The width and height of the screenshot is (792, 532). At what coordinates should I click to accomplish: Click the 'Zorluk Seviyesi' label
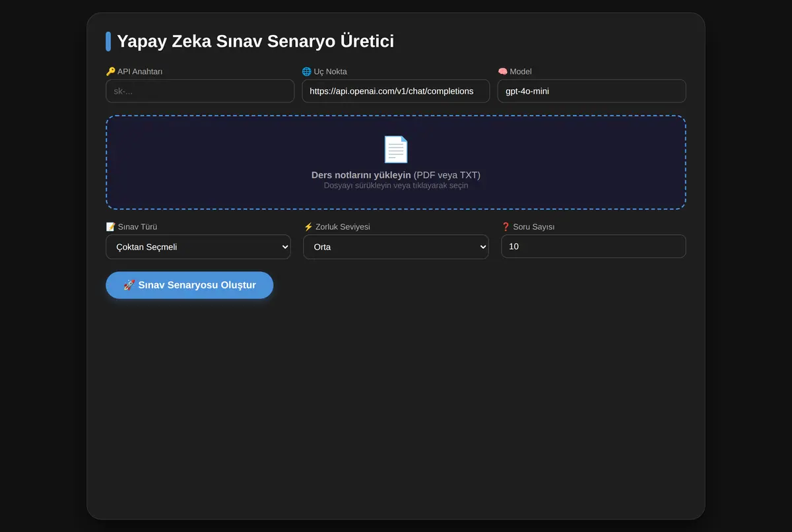pos(337,226)
